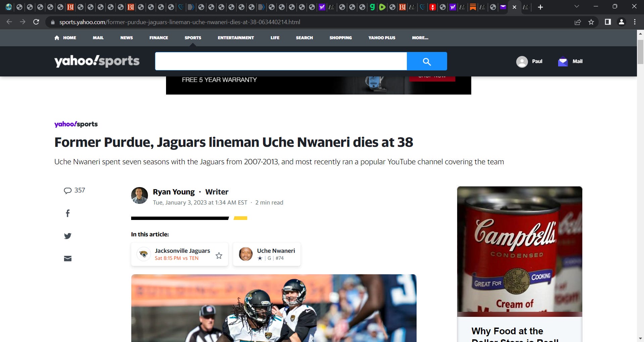Click scrollbar up arrow
This screenshot has height=342, width=644.
point(640,34)
